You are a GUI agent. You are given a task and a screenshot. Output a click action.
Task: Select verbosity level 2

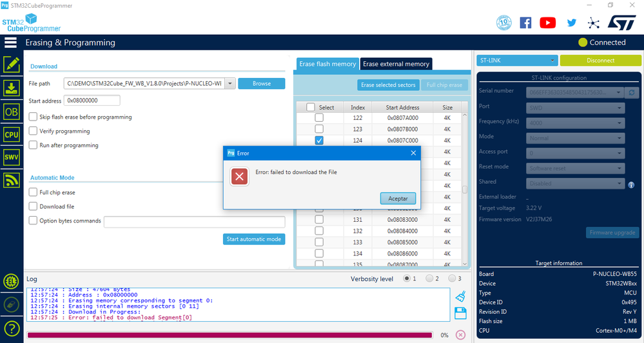tap(429, 279)
